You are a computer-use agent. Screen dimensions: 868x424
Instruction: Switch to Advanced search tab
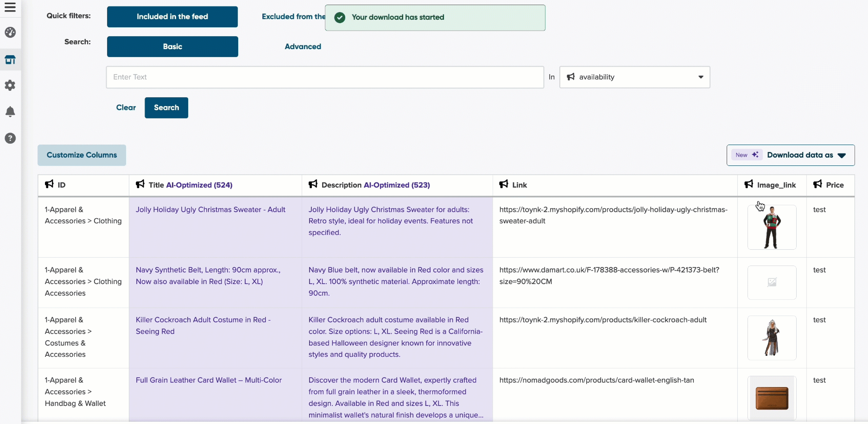pos(303,46)
